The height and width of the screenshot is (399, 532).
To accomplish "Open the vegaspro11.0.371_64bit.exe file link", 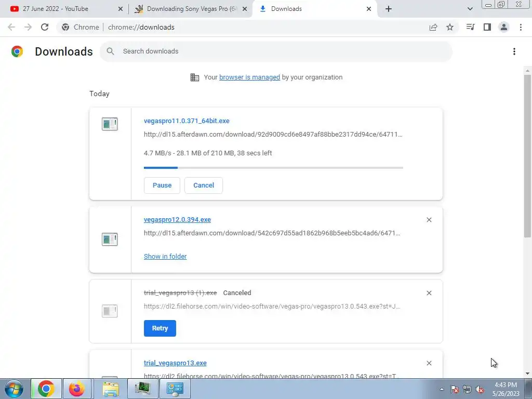I will [x=187, y=121].
